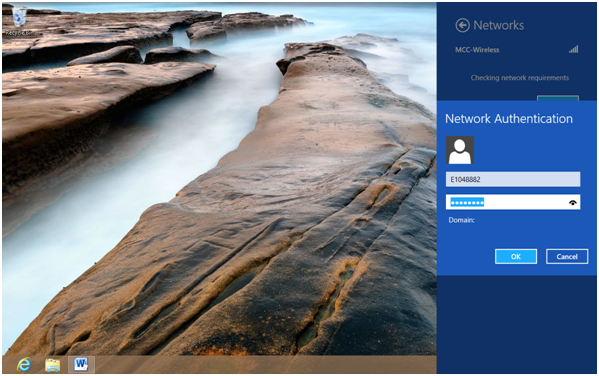Viewport: 599px width, 376px height.
Task: Launch Internet Explorer from the taskbar
Action: (x=24, y=365)
